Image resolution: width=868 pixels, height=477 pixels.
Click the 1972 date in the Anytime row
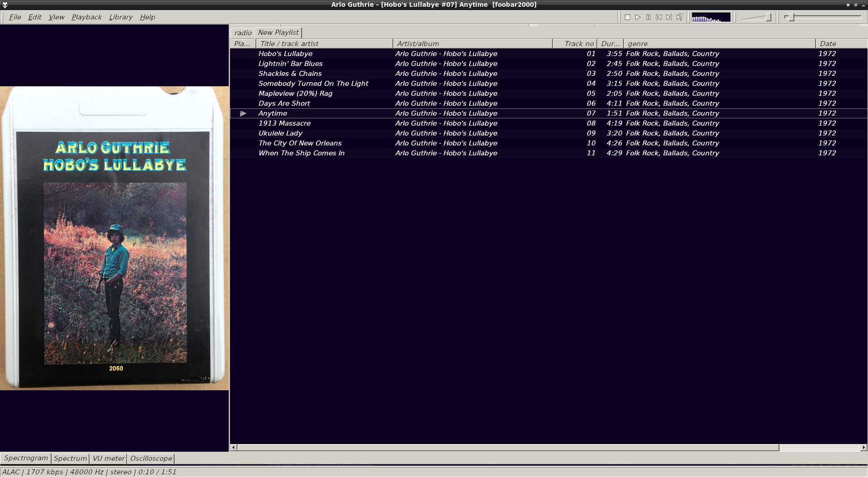[x=827, y=113]
